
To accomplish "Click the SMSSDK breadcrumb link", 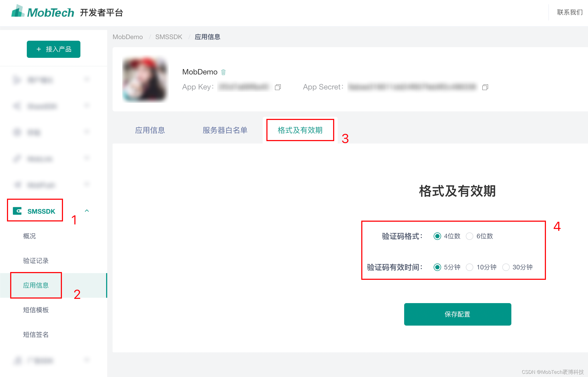I will point(169,37).
